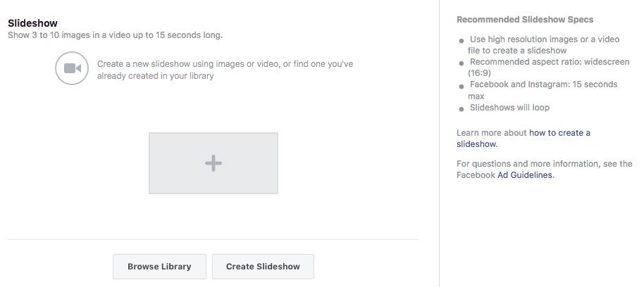Click the 'Show 3 to 10 images' subtitle
The height and width of the screenshot is (287, 644).
tap(120, 34)
